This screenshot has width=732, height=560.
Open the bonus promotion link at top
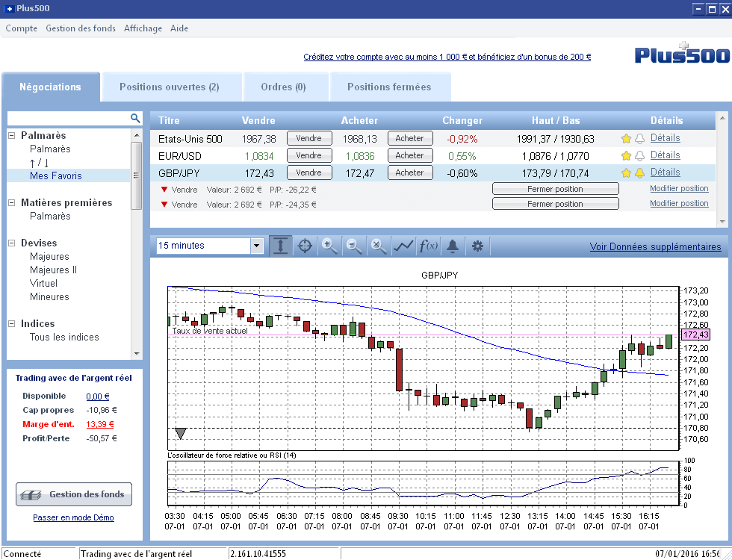click(x=447, y=57)
